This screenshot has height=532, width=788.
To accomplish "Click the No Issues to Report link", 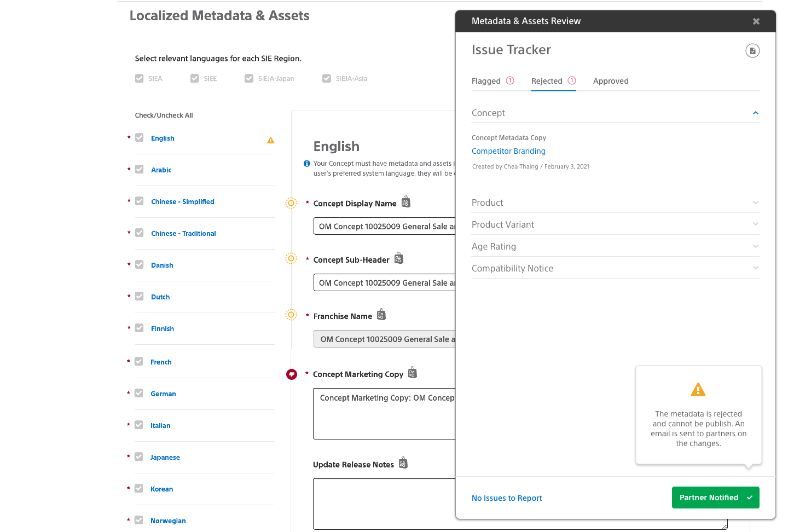I will 507,498.
